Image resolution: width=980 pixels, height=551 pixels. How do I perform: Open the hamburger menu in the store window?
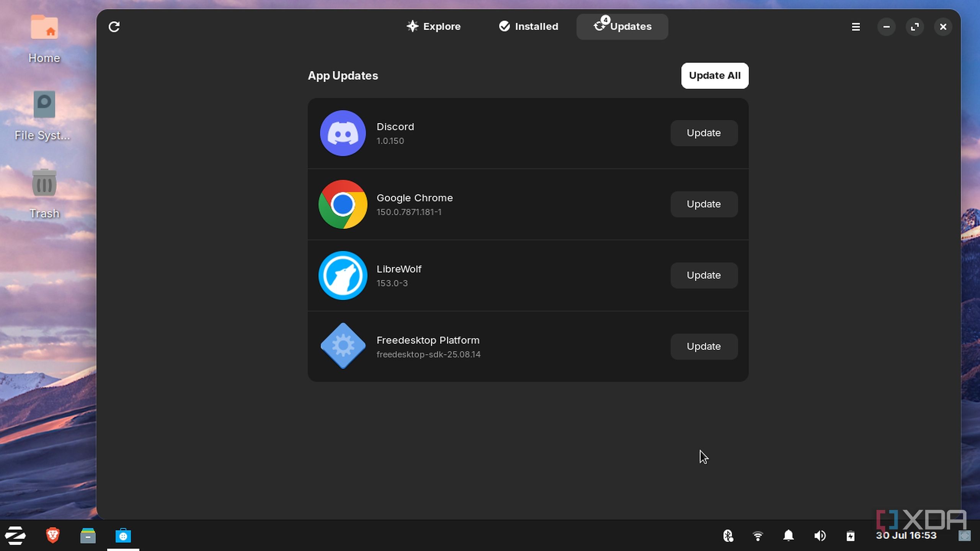click(x=856, y=27)
